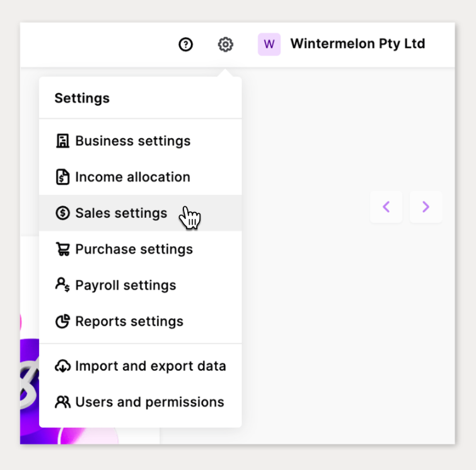Go to Reports settings
The image size is (476, 470).
tap(129, 321)
